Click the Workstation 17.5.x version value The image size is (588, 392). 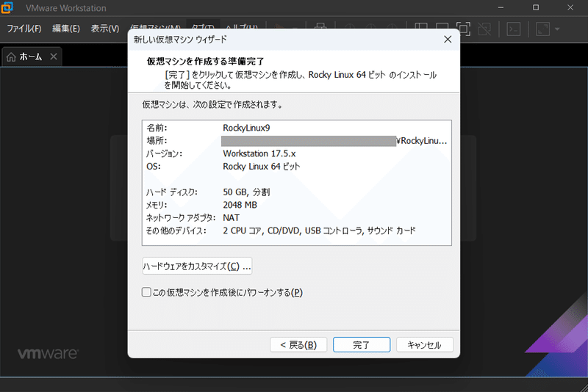coord(259,153)
